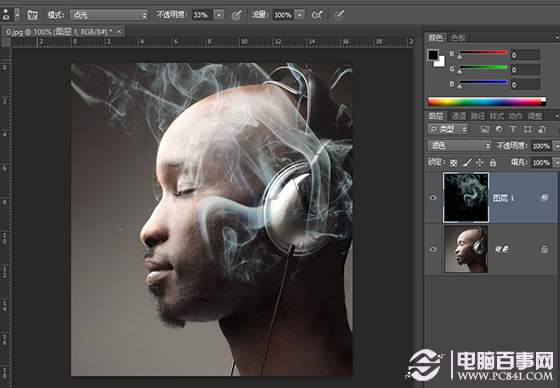Select the 图层 1 smoke thumbnail
Screen dimensions: 560x388
coord(466,197)
